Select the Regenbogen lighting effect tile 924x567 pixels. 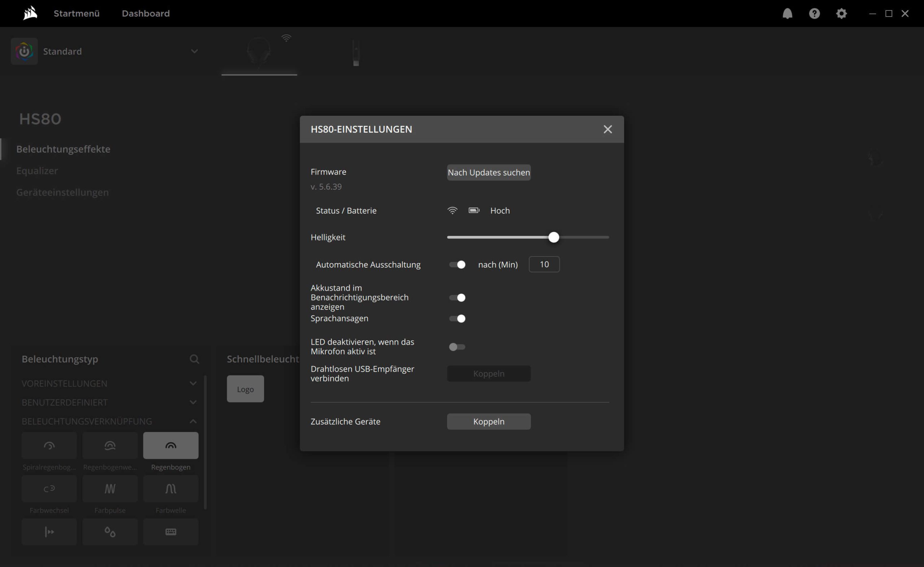[x=171, y=445]
